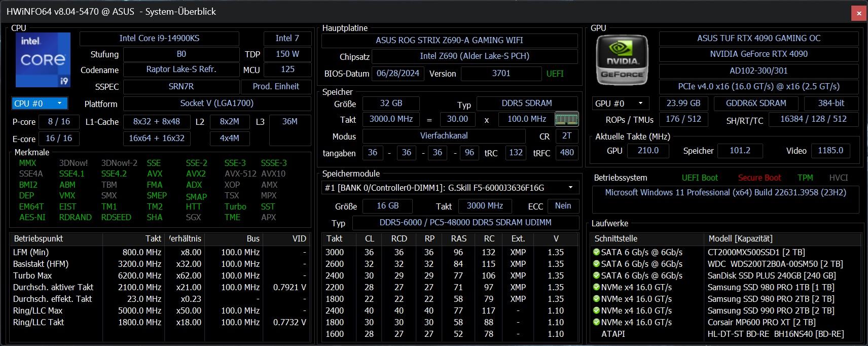The width and height of the screenshot is (868, 346).
Task: Click the Ring/LLC Max row
Action: point(160,310)
